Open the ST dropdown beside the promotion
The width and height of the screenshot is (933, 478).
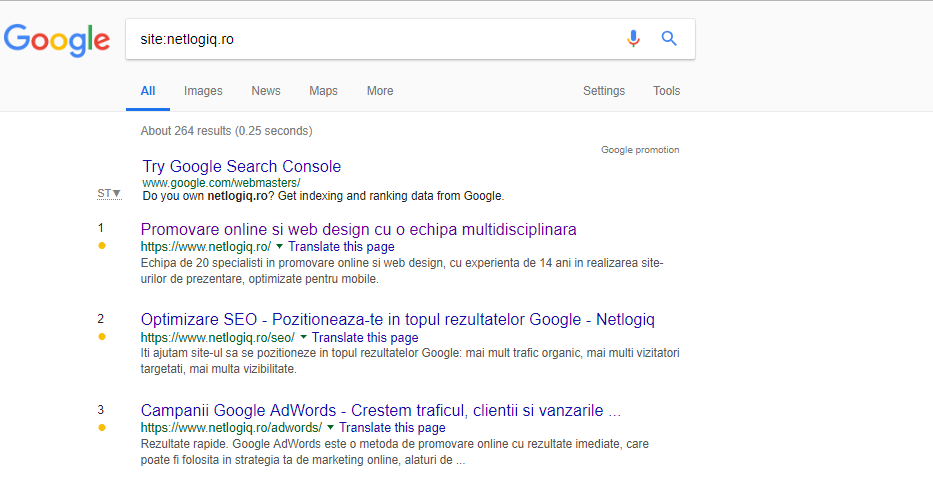pyautogui.click(x=109, y=193)
